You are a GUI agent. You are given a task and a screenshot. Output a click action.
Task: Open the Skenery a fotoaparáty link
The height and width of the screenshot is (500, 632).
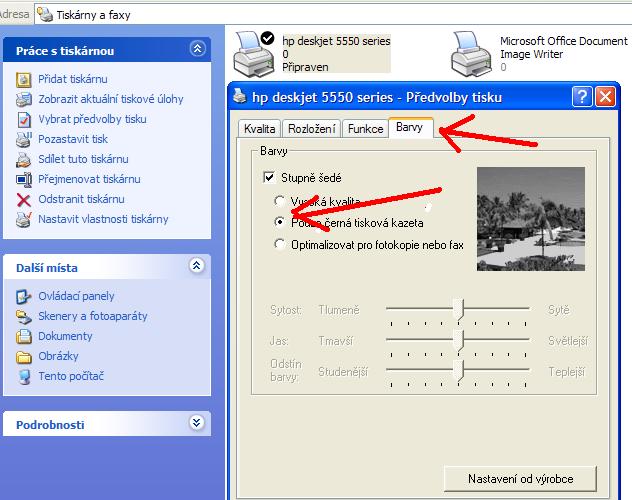(93, 316)
